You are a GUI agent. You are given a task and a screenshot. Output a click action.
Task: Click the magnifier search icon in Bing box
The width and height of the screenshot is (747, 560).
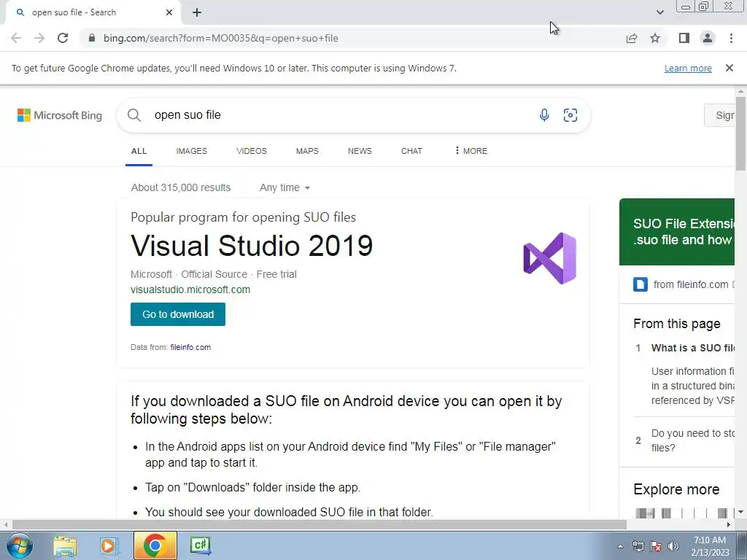pyautogui.click(x=134, y=115)
